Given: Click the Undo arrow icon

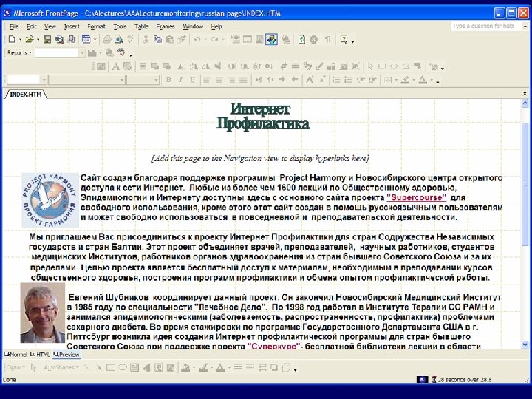Looking at the screenshot, I should 197,39.
